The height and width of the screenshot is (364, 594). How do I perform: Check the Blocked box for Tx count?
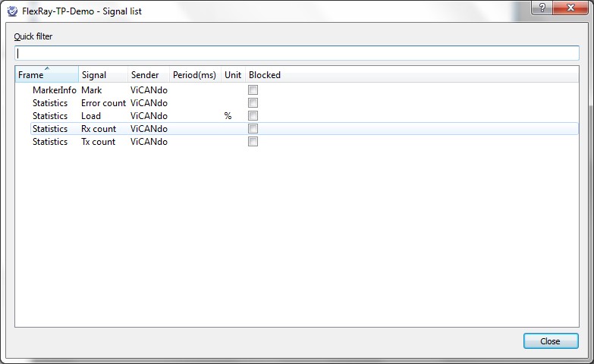coord(253,142)
